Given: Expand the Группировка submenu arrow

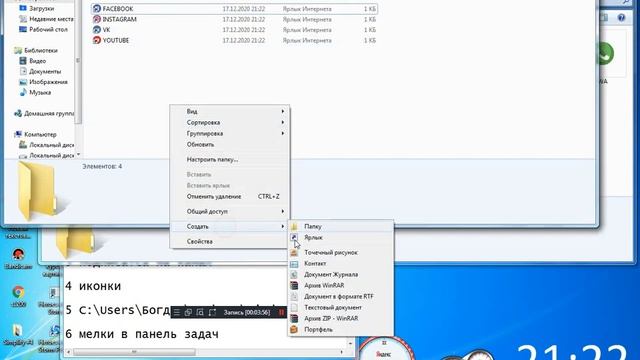Looking at the screenshot, I should pos(282,133).
